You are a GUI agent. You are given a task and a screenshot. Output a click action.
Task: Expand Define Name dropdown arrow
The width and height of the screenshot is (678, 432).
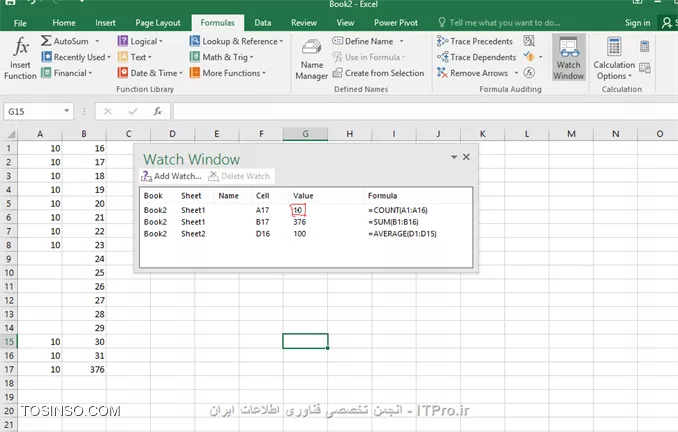tap(401, 41)
